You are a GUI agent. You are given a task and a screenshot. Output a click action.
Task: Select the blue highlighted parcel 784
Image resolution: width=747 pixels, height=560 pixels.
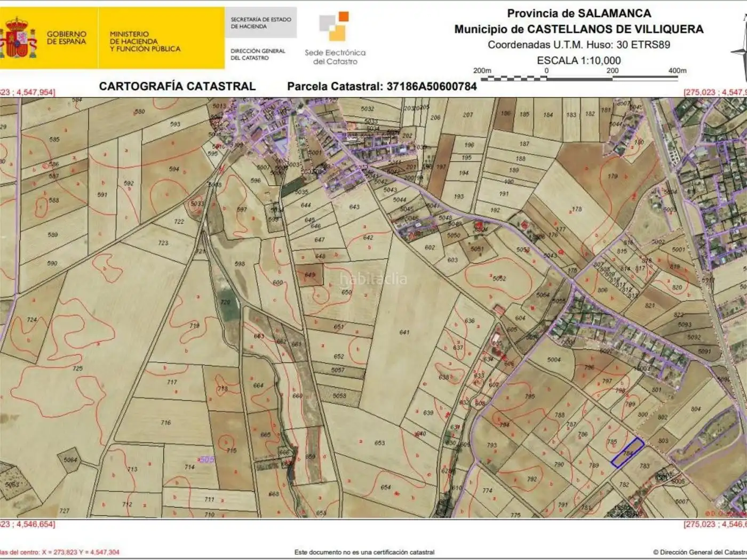point(627,453)
